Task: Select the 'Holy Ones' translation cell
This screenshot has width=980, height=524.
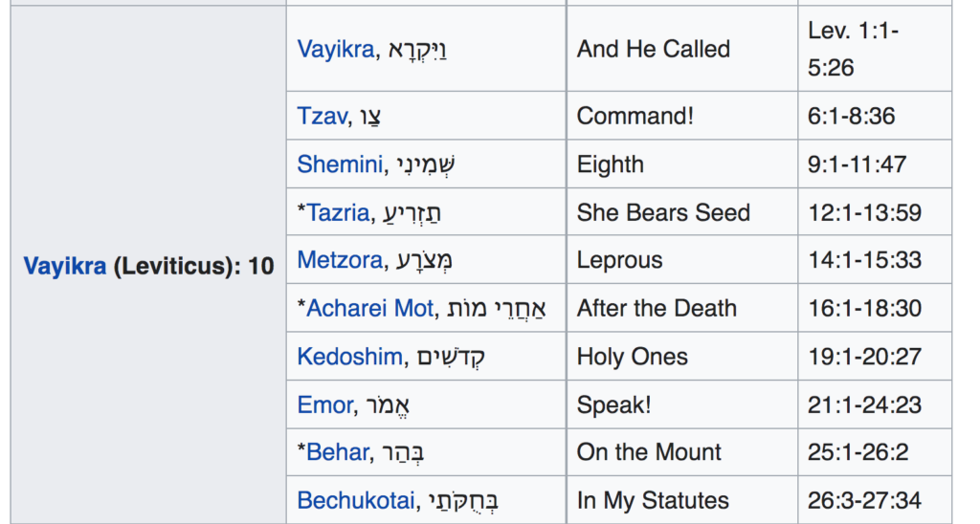Action: pos(632,357)
